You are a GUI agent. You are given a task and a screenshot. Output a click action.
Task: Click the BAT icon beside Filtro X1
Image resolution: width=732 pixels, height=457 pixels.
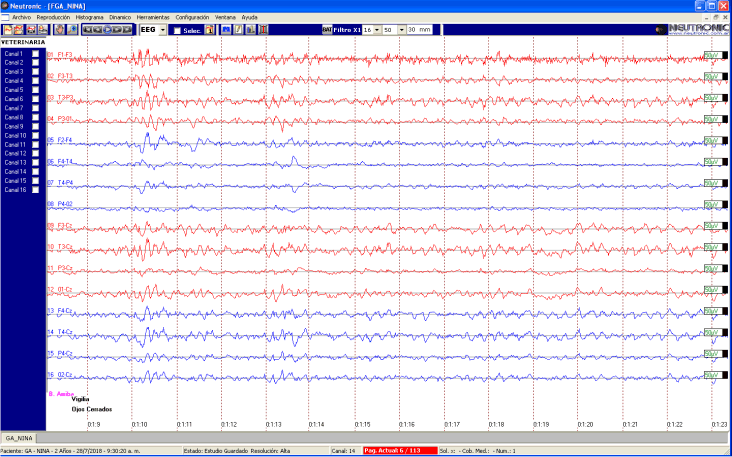[327, 30]
